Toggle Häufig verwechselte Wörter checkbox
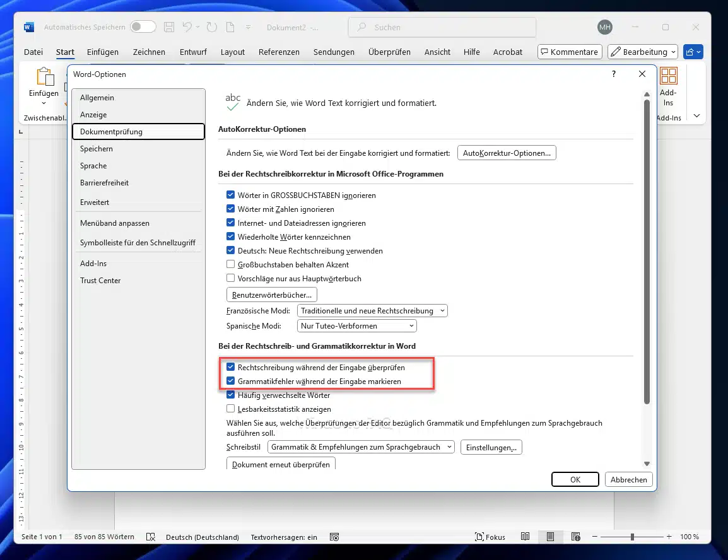Screen dimensions: 728x560 pos(230,395)
